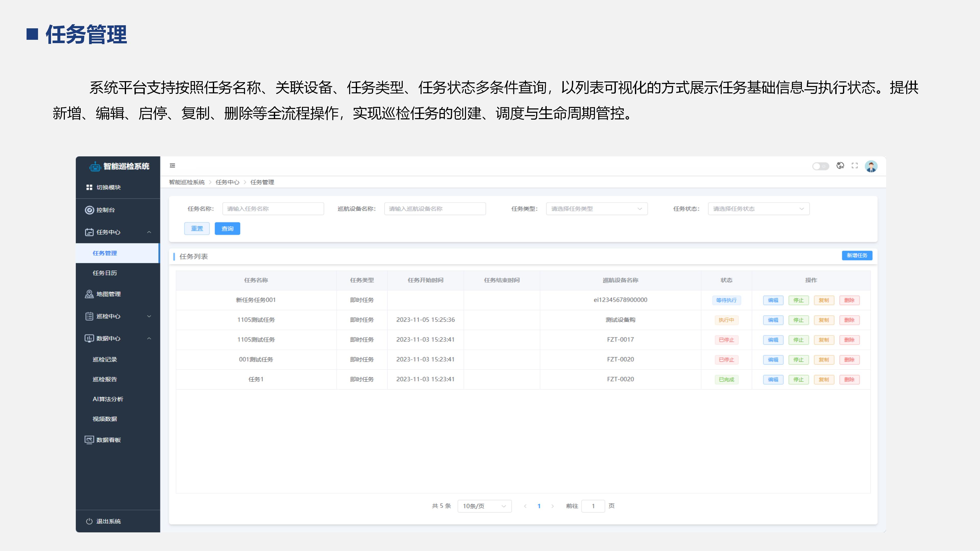Click the 重置 button
This screenshot has width=980, height=551.
point(197,229)
